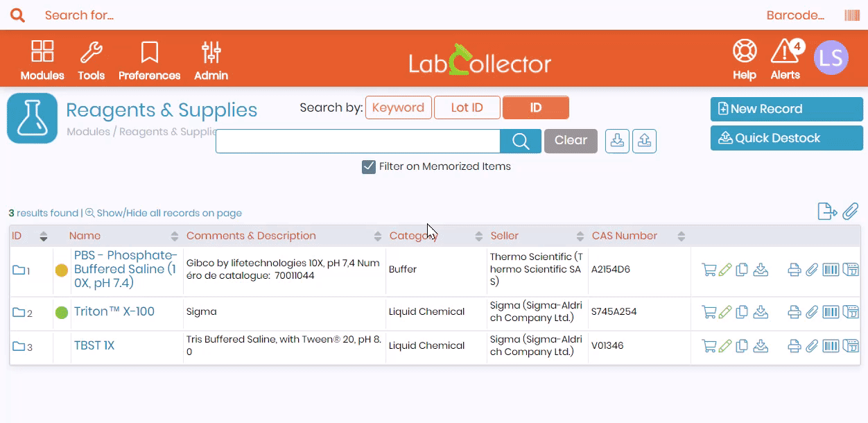Click Show/Hide all records on page
Image resolution: width=868 pixels, height=423 pixels.
(164, 214)
